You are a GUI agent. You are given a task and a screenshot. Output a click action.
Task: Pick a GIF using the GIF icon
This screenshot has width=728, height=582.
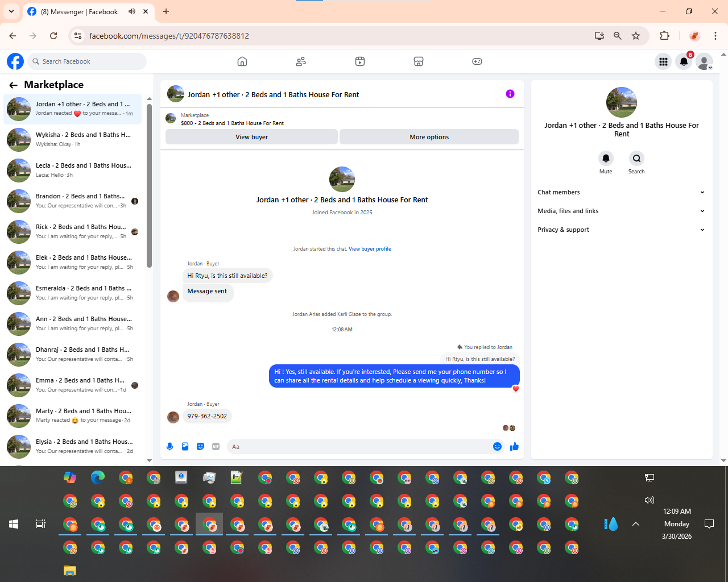pos(216,447)
